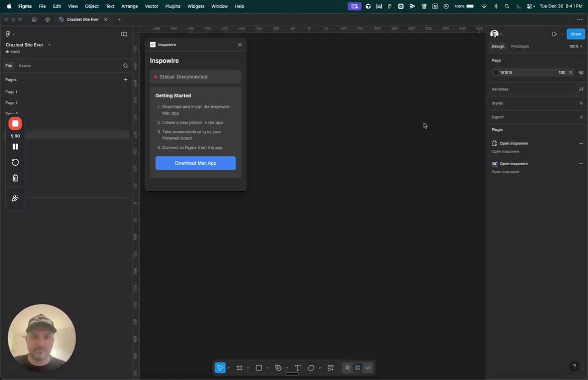Open pen tools dropdown arrow

pyautogui.click(x=287, y=368)
